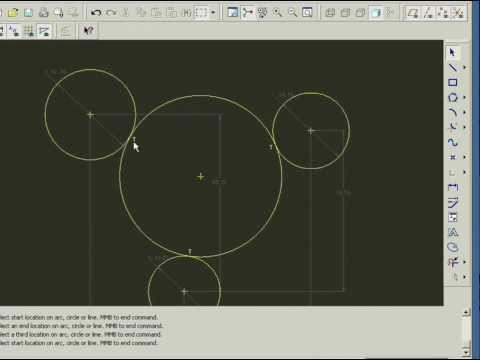The height and width of the screenshot is (360, 480).
Task: Expand the greyed Use Edge flyout arrow
Action: (464, 172)
